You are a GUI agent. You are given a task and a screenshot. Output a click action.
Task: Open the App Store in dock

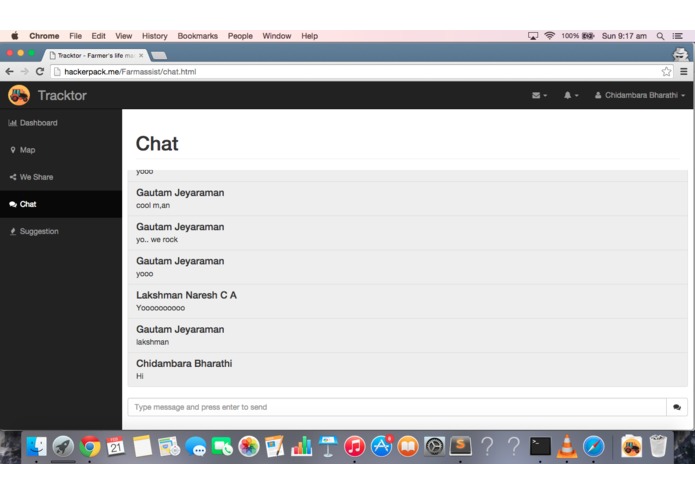click(x=382, y=446)
